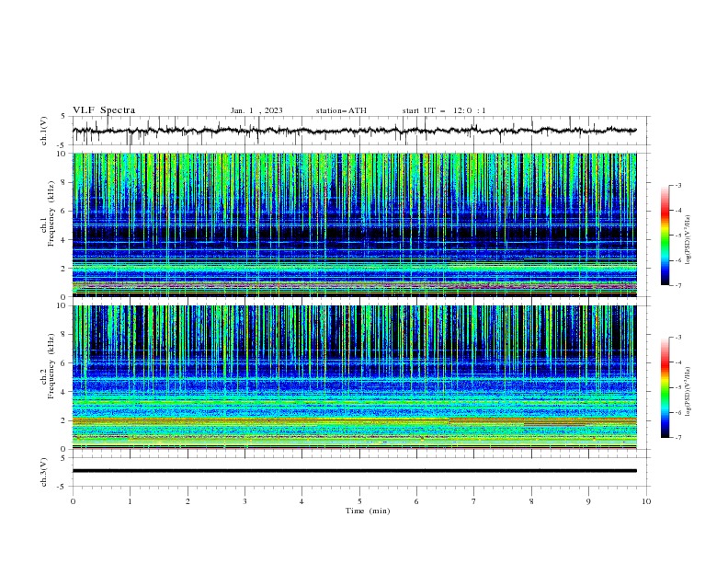Click the ch.1 spectrogram color scale bar

(x=665, y=236)
